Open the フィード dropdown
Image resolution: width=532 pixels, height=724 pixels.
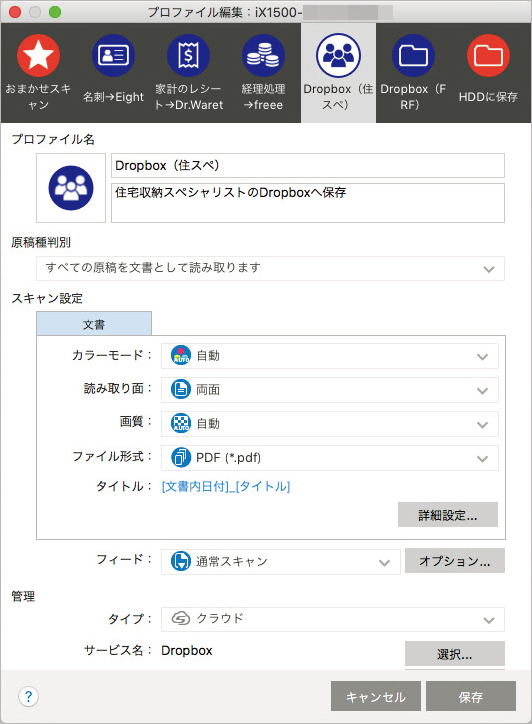[x=280, y=561]
